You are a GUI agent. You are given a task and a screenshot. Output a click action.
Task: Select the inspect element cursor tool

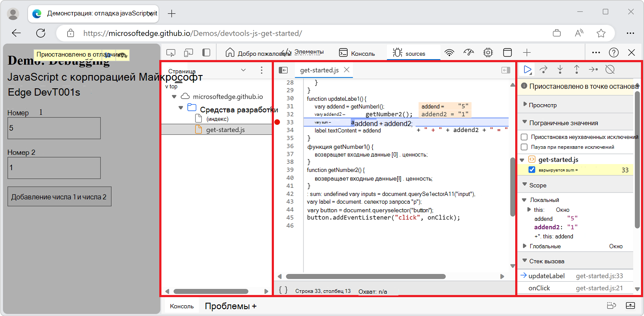(x=170, y=52)
